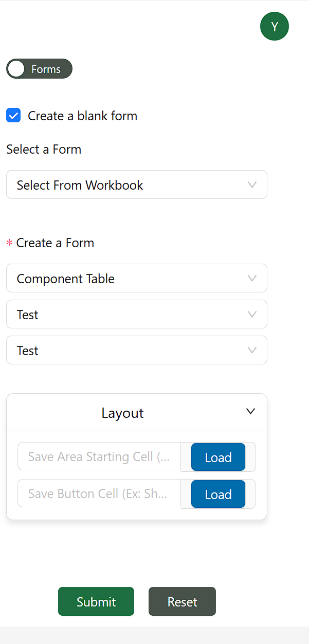Toggle the Forms switch
The width and height of the screenshot is (309, 644).
point(39,69)
